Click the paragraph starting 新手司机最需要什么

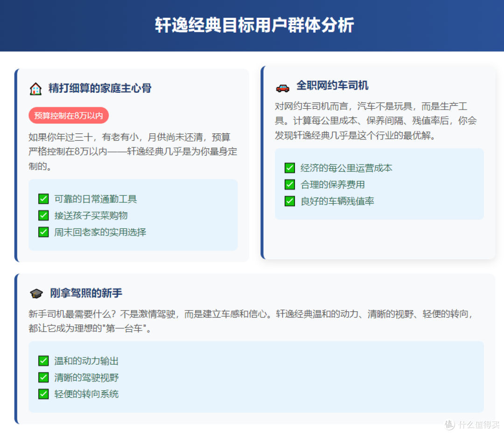[x=251, y=321]
